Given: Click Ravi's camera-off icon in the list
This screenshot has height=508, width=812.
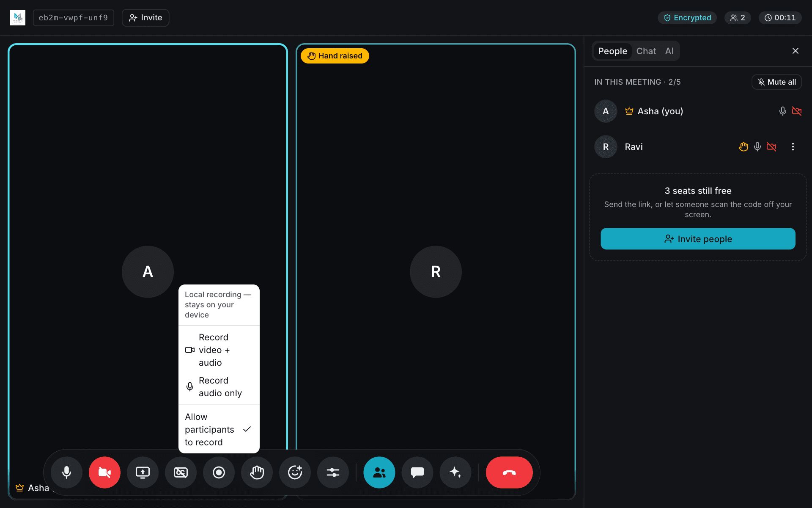Looking at the screenshot, I should [x=771, y=147].
